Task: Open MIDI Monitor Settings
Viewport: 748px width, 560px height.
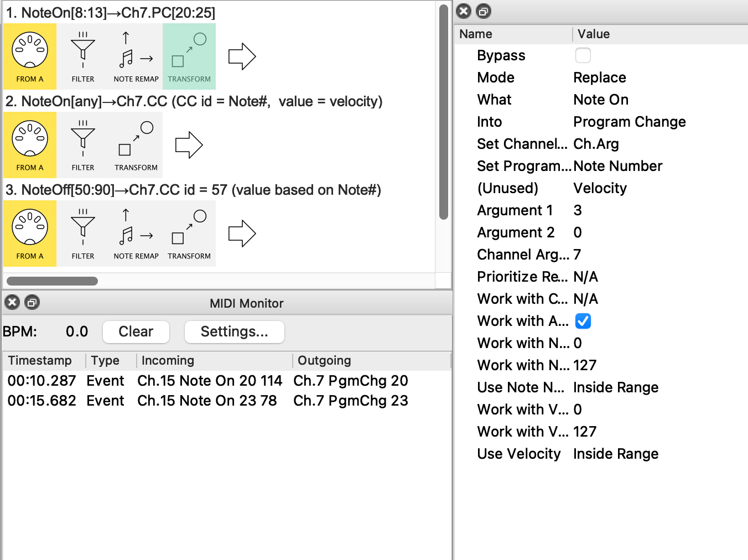Action: [234, 331]
